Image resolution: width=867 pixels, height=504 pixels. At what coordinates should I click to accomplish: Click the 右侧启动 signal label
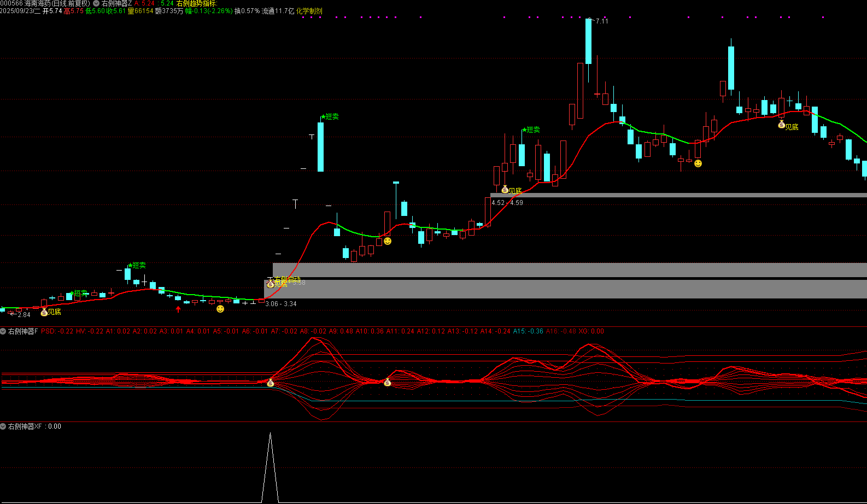(x=288, y=279)
